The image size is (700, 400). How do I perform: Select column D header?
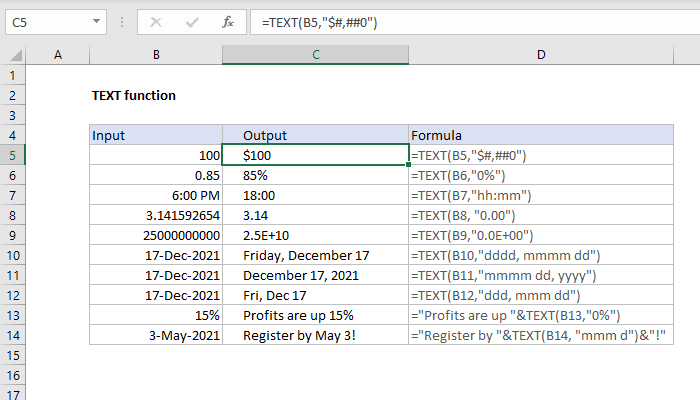pos(540,54)
